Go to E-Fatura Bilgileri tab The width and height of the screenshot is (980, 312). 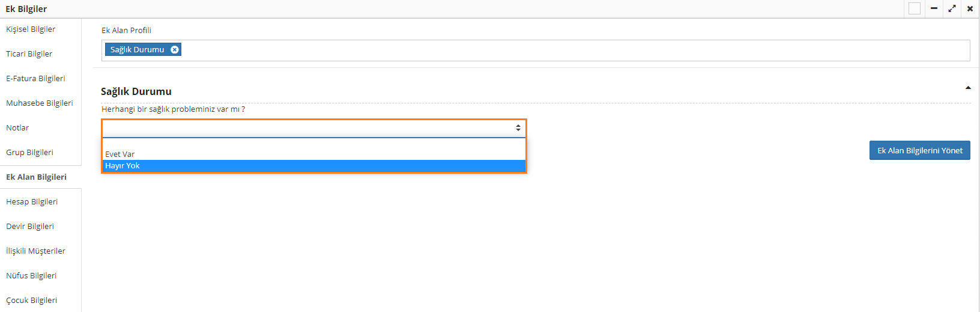pos(35,79)
